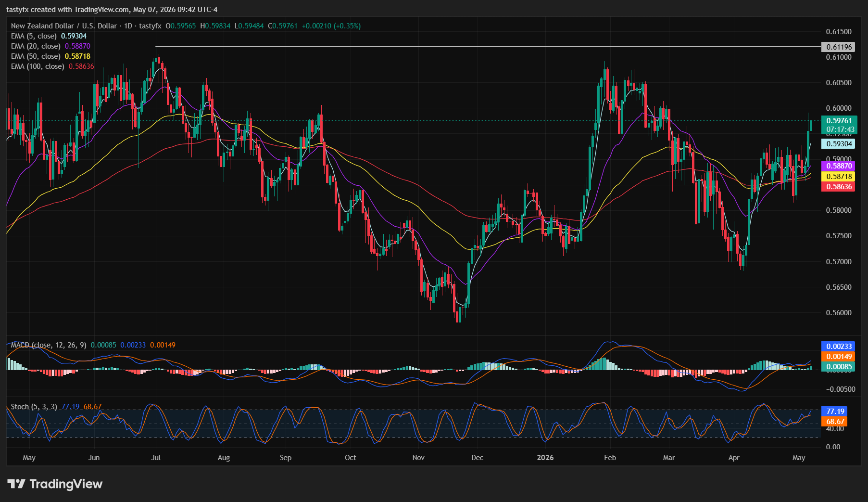Click the 0.00 Stoch axis tick

pos(833,447)
